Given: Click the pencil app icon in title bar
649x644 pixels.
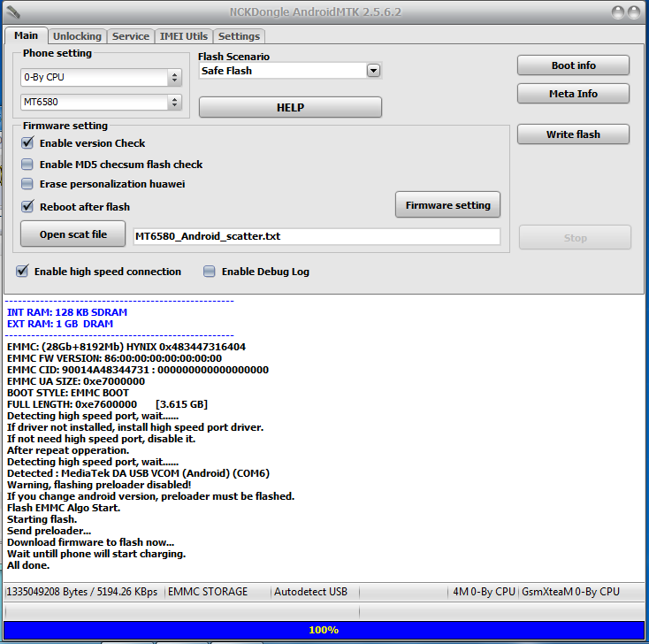Looking at the screenshot, I should (x=13, y=12).
